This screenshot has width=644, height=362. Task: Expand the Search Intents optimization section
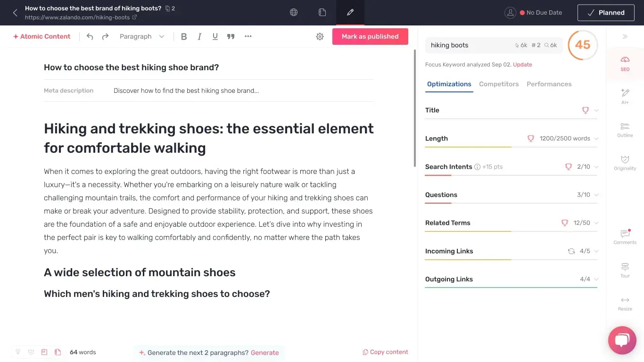(511, 167)
